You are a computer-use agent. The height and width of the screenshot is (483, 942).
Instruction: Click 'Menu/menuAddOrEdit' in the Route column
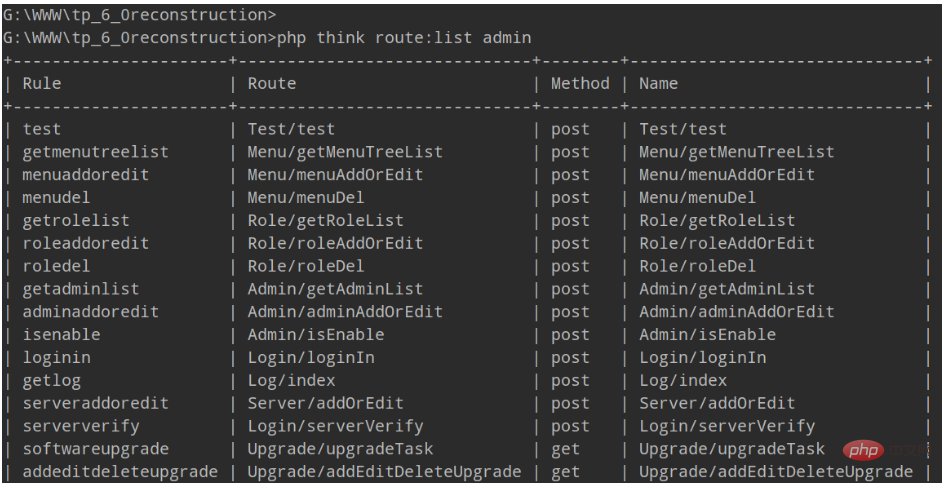click(335, 175)
